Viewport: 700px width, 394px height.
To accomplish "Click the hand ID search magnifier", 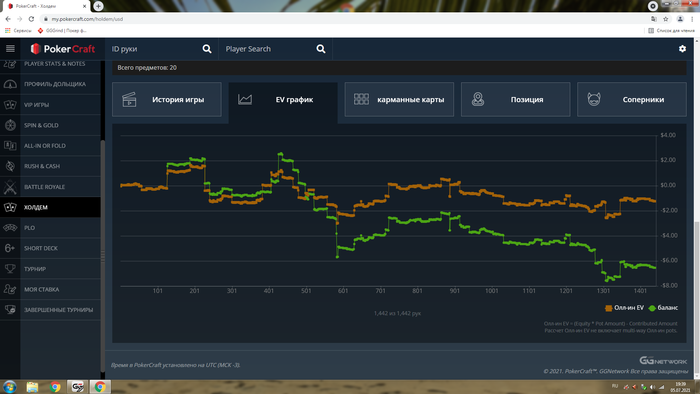I will [207, 49].
